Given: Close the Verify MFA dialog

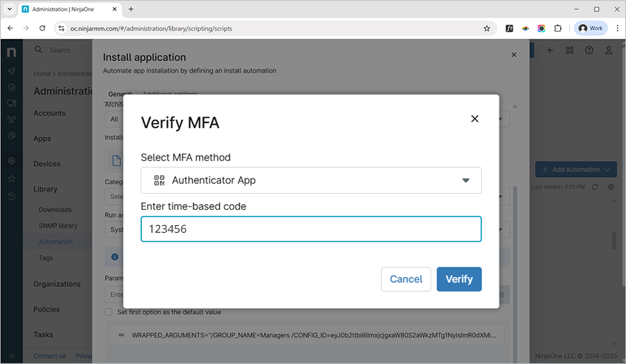Looking at the screenshot, I should click(x=474, y=119).
